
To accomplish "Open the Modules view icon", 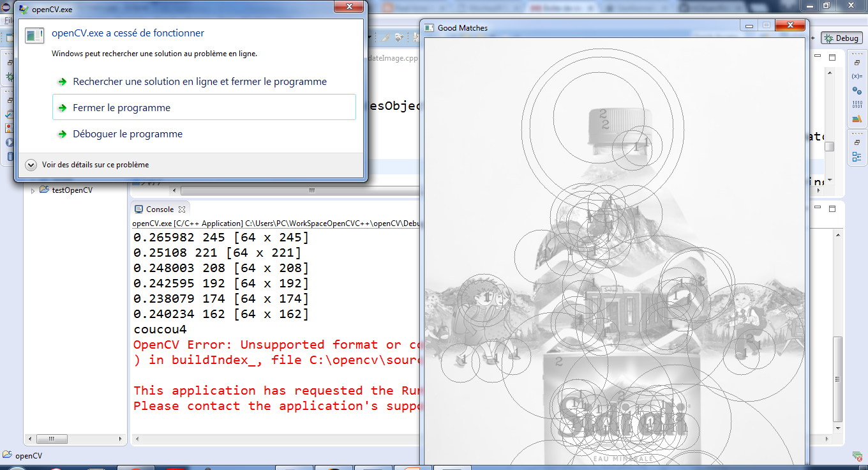I will point(857,119).
